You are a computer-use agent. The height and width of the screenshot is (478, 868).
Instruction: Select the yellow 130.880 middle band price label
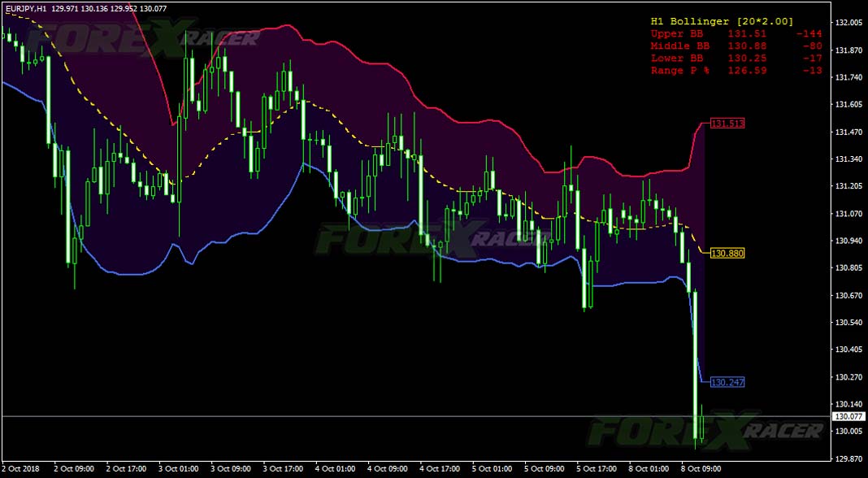(x=727, y=253)
